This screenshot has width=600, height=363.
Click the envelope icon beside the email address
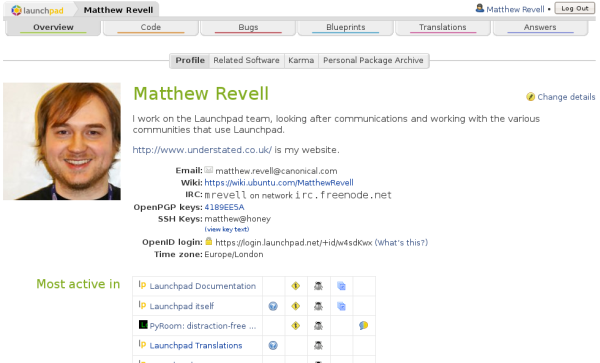click(x=209, y=170)
